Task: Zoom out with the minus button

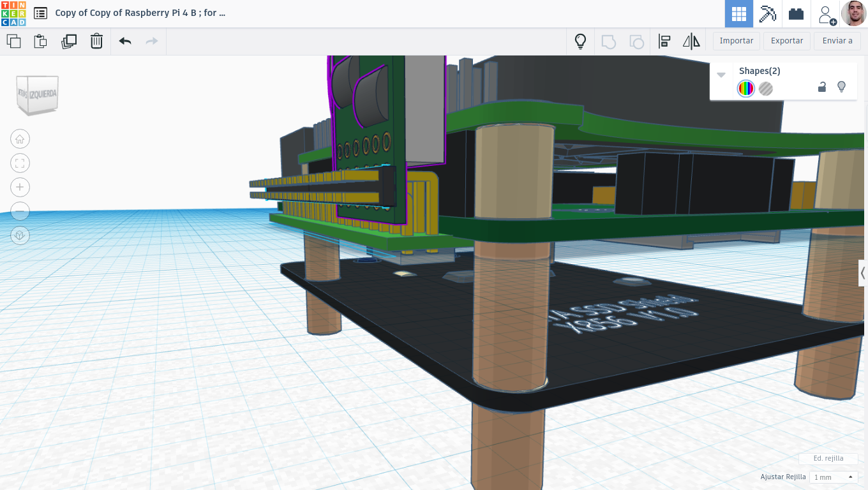Action: click(20, 211)
